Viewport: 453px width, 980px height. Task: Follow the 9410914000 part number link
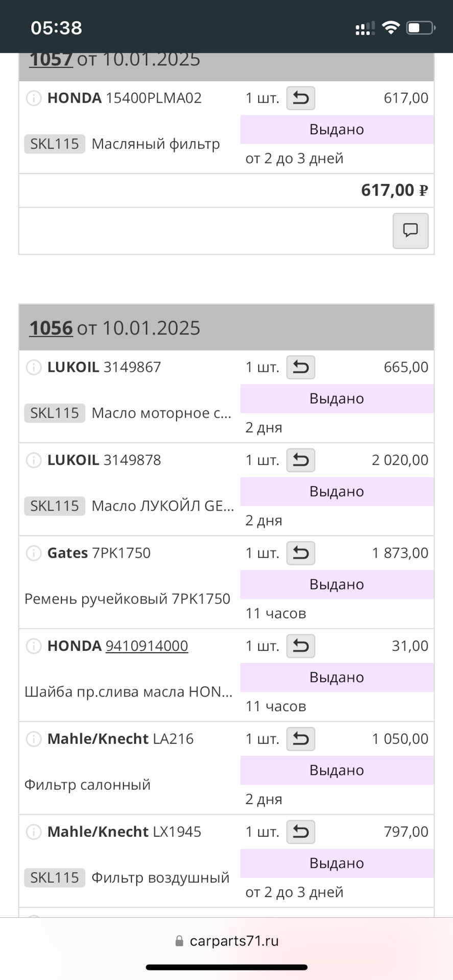pyautogui.click(x=147, y=646)
